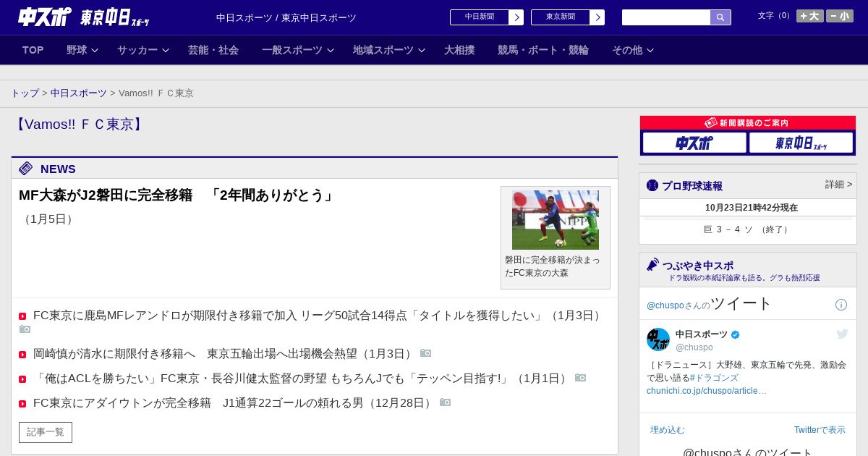Open the 地域スポーツ menu
Viewport: 868px width, 456px height.
(383, 50)
